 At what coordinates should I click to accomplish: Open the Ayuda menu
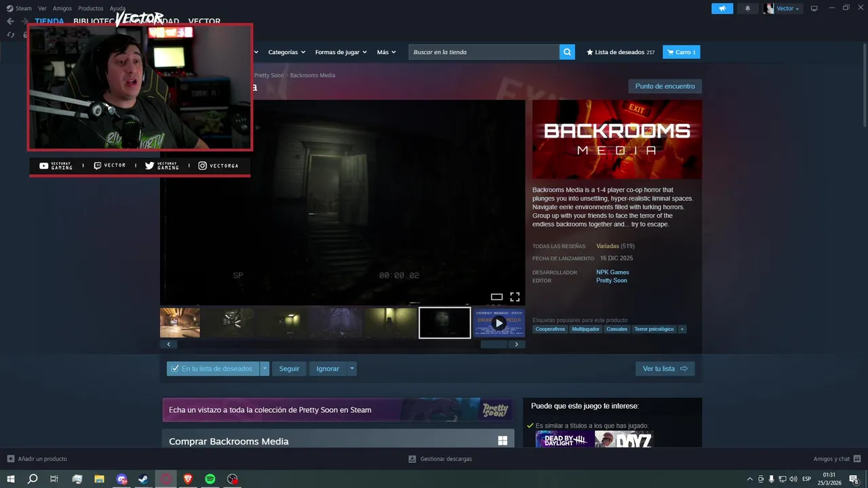coord(117,8)
